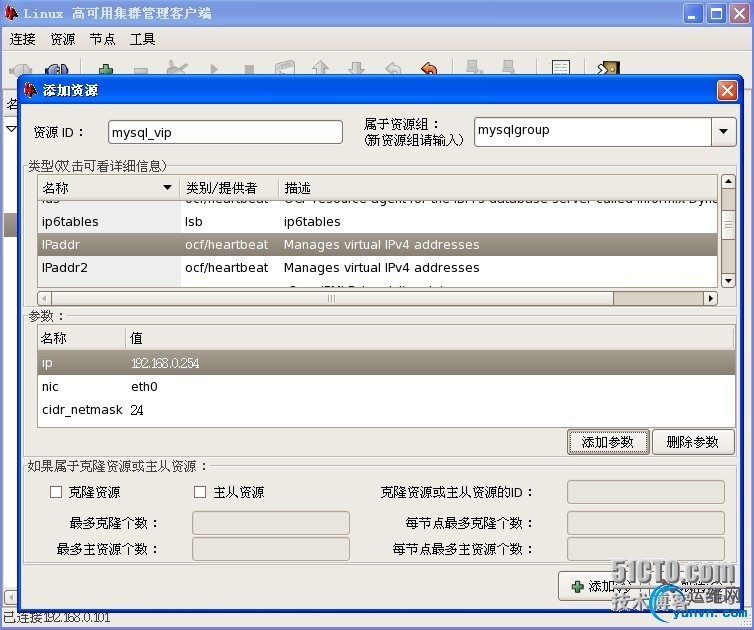Click the green plus add toolbar icon
Screen dimensions: 754x630
click(106, 70)
